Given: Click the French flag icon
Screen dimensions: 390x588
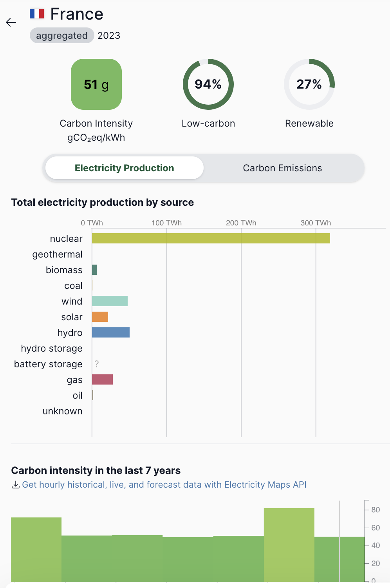Looking at the screenshot, I should (37, 14).
